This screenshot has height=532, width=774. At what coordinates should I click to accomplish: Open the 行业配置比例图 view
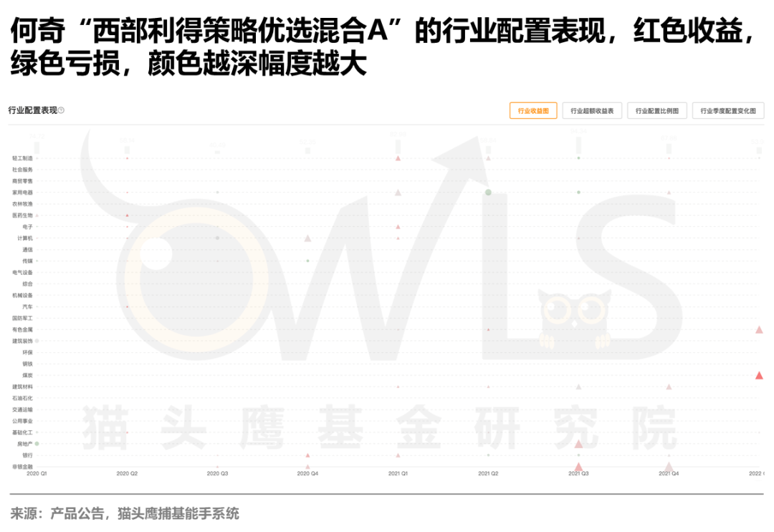(x=657, y=111)
